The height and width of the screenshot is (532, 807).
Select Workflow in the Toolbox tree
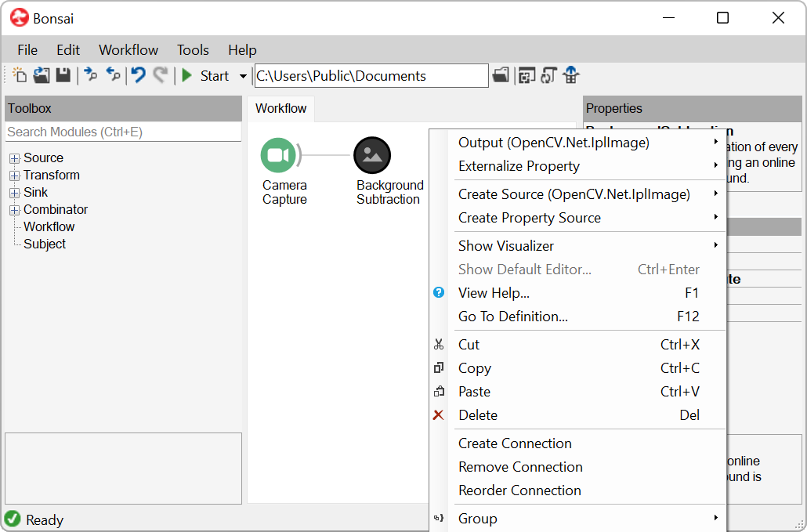tap(49, 226)
